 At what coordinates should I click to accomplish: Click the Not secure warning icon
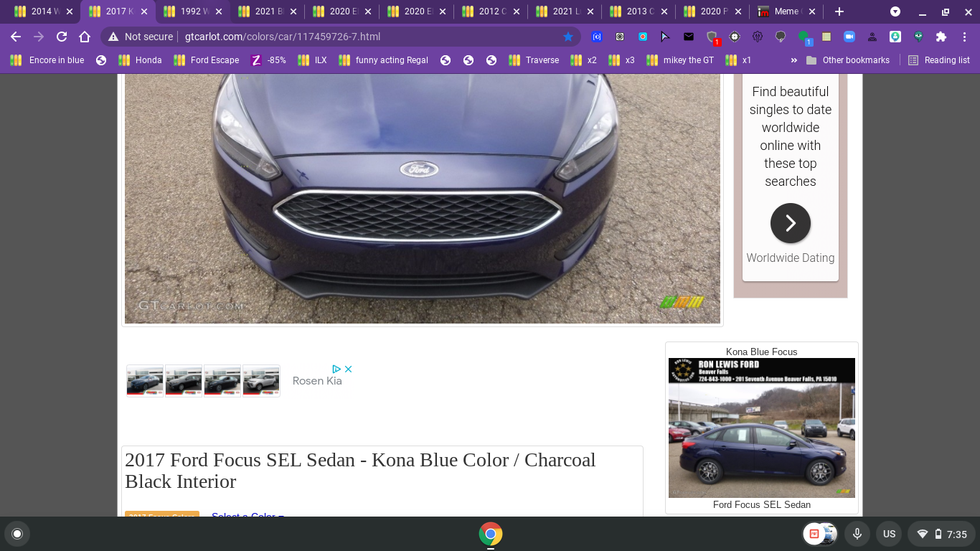[113, 37]
